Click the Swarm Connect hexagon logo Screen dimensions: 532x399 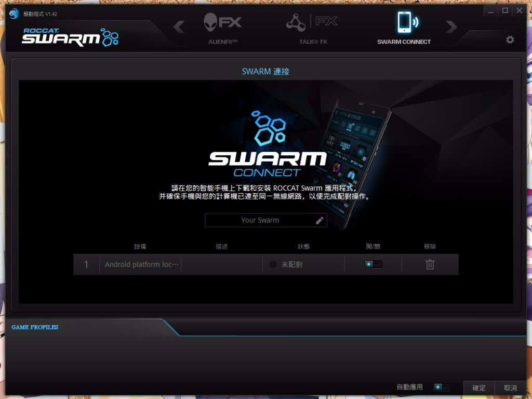point(268,128)
